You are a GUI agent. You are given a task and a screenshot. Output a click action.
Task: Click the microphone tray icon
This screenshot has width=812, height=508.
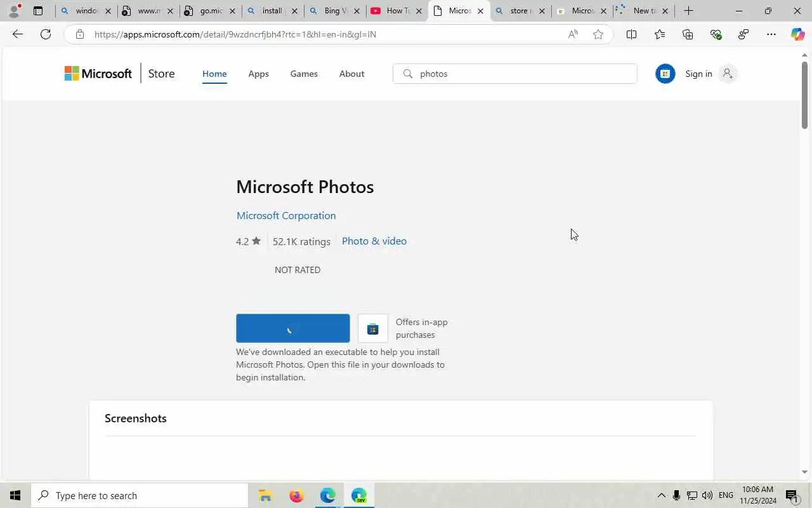click(676, 495)
